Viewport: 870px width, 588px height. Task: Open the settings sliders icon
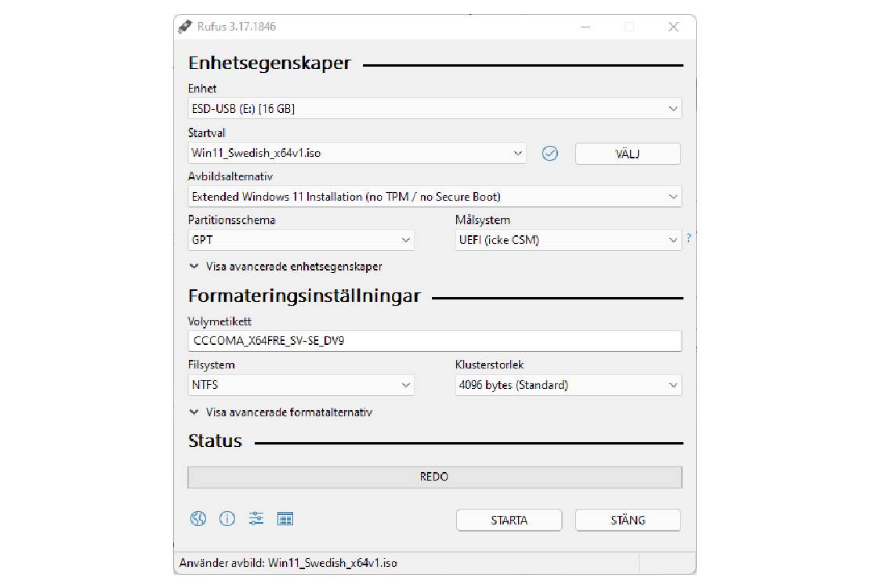click(x=256, y=519)
